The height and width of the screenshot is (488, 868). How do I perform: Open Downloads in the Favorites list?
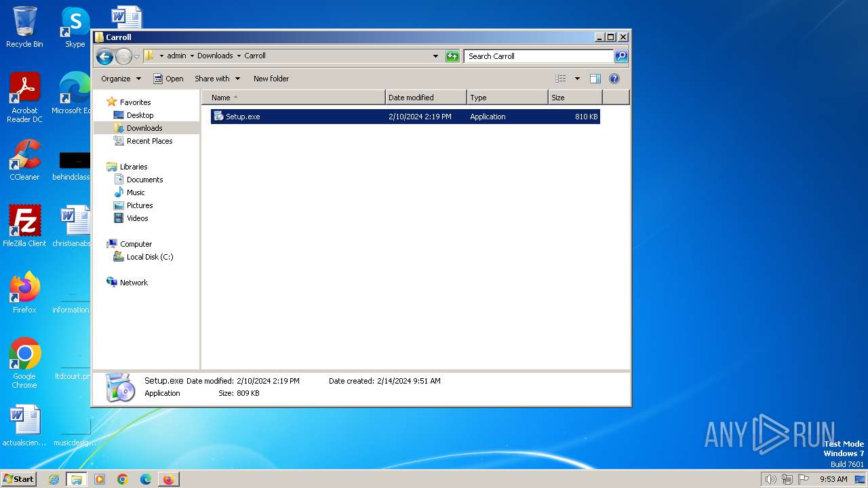[144, 128]
